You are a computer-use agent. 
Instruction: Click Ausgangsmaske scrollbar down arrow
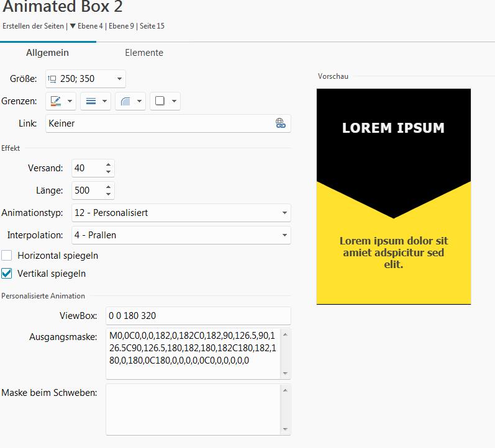tap(285, 374)
